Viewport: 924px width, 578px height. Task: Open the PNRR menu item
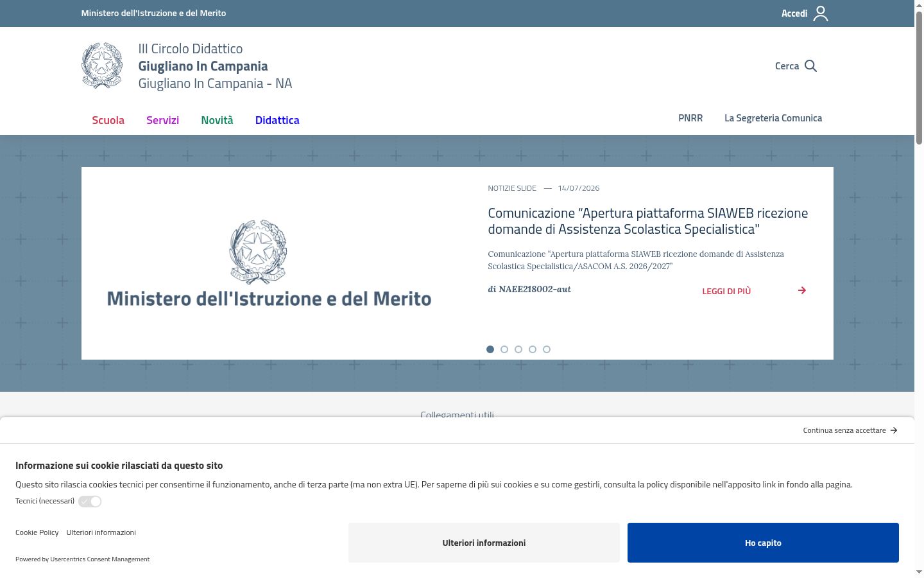point(690,118)
